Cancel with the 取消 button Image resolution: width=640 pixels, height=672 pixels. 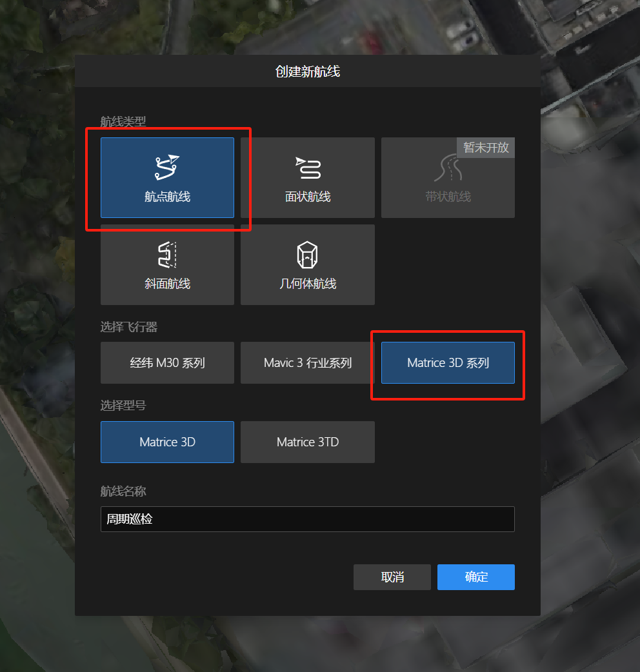tap(392, 577)
